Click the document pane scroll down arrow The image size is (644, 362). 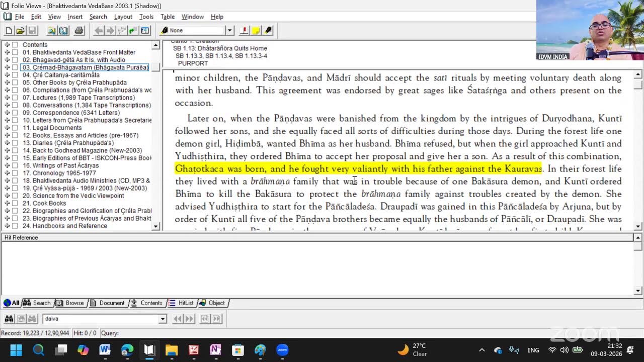click(x=638, y=226)
